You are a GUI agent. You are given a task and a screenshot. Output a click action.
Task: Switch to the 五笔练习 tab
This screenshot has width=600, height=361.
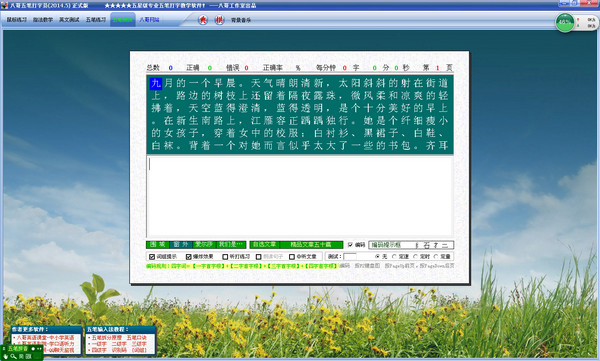click(96, 20)
